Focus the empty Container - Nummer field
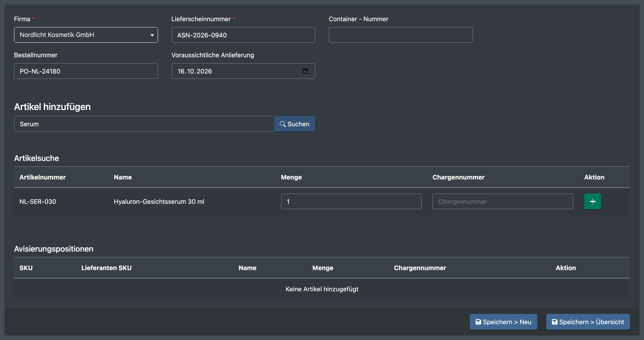644x340 pixels. point(401,35)
